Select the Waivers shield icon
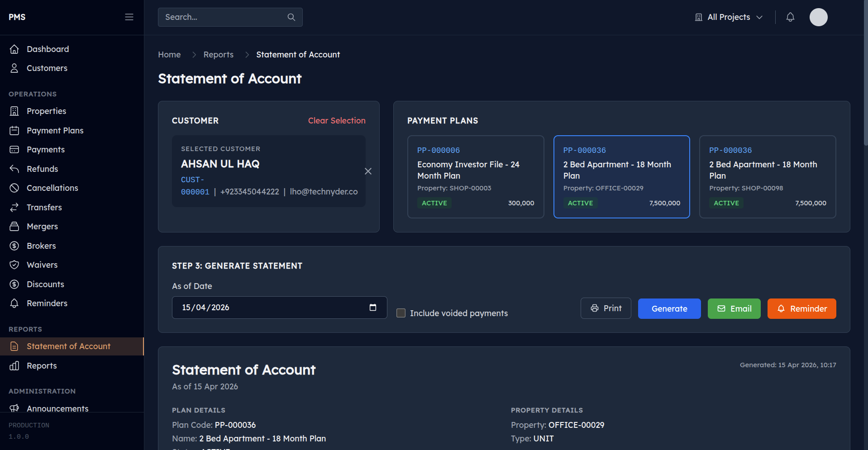 14,265
